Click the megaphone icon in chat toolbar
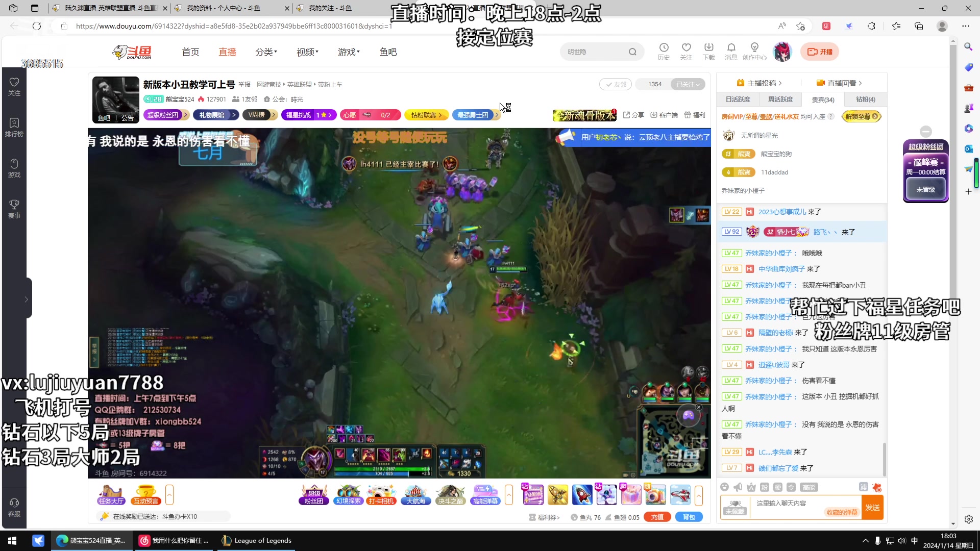Screen dimensions: 980x551 coord(738,487)
